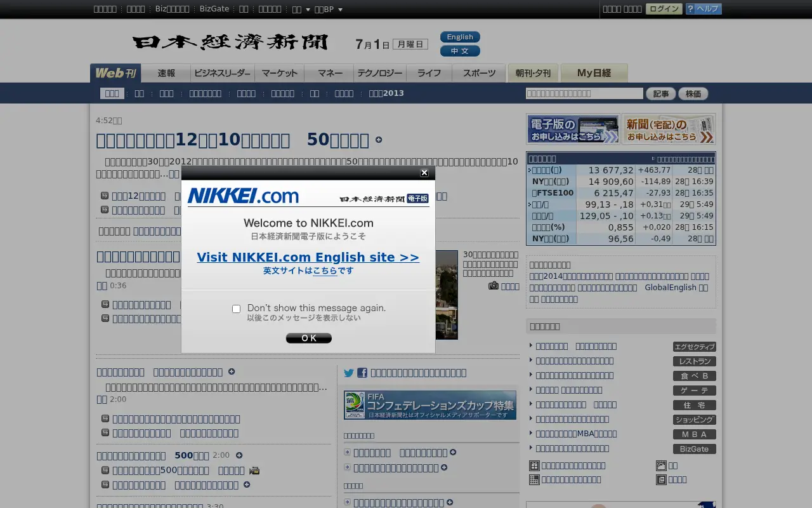
Task: Open the テクノロジー tab
Action: tap(380, 73)
